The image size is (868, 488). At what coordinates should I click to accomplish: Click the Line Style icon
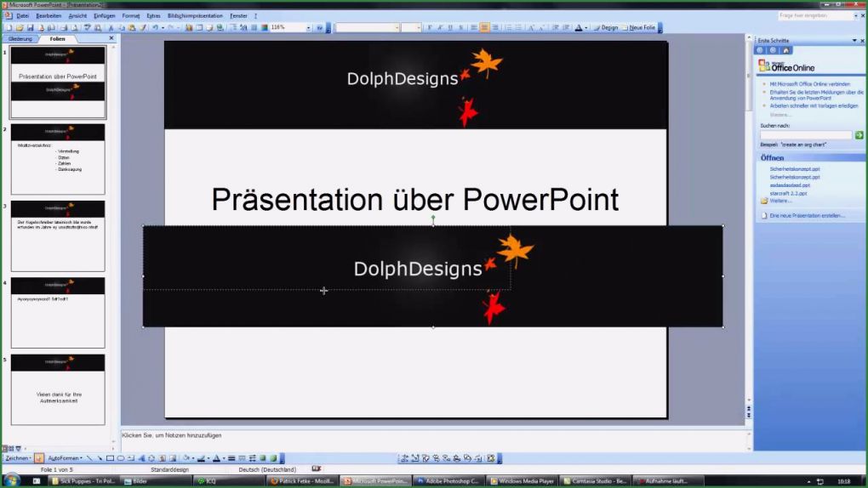[x=232, y=458]
